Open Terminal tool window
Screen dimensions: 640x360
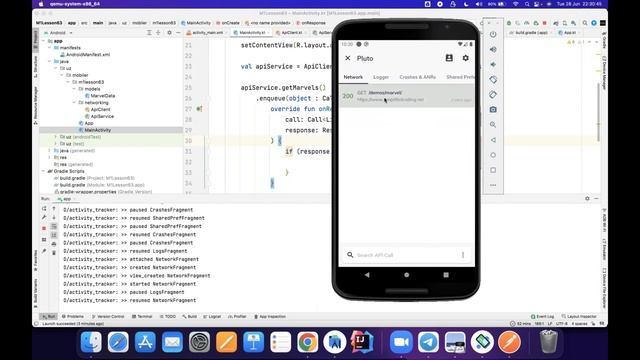pos(142,316)
